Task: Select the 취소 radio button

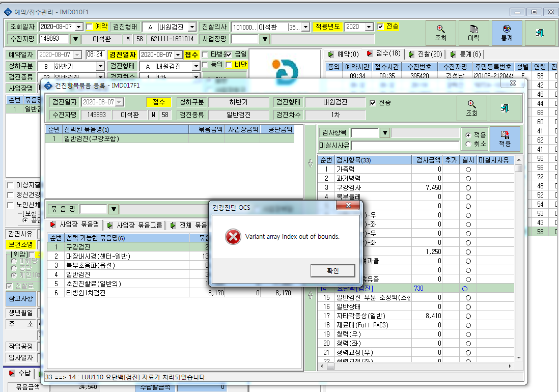Action: pyautogui.click(x=468, y=144)
